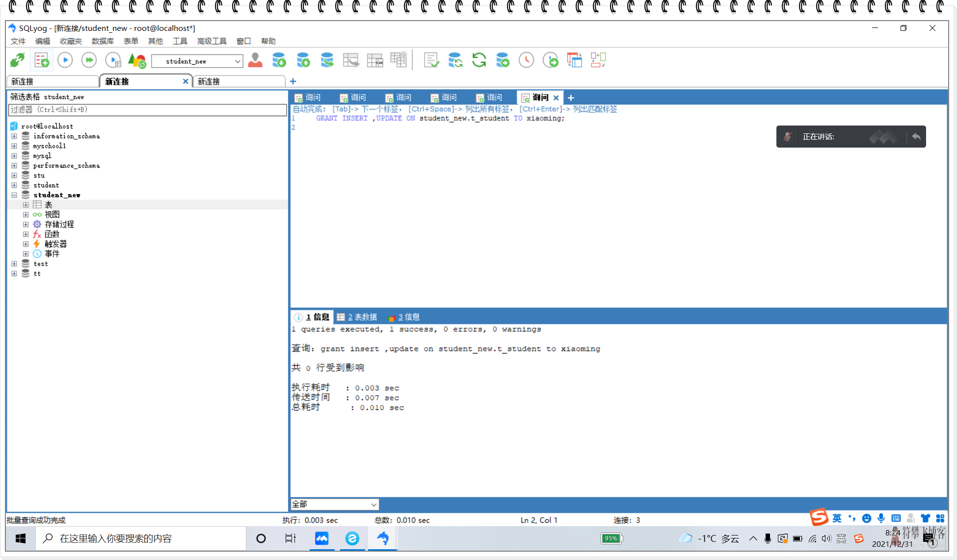957x560 pixels.
Task: Select the 事件 events folder
Action: pos(52,254)
